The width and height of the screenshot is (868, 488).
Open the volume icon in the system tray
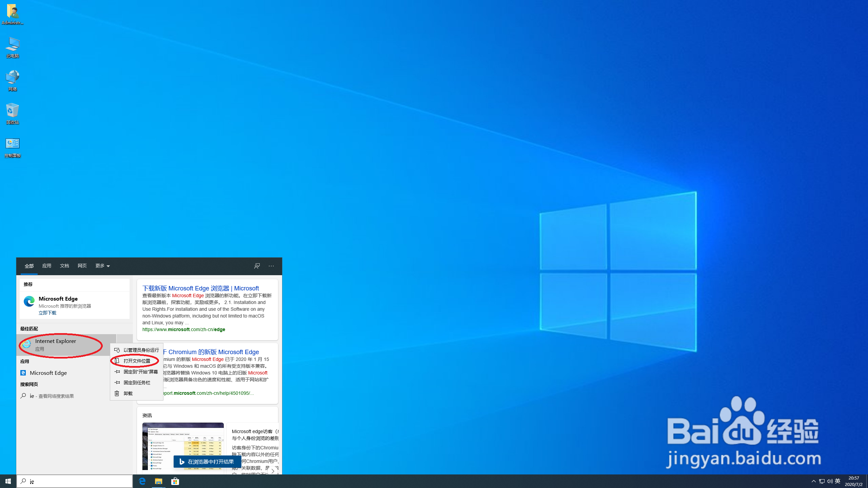(x=830, y=481)
